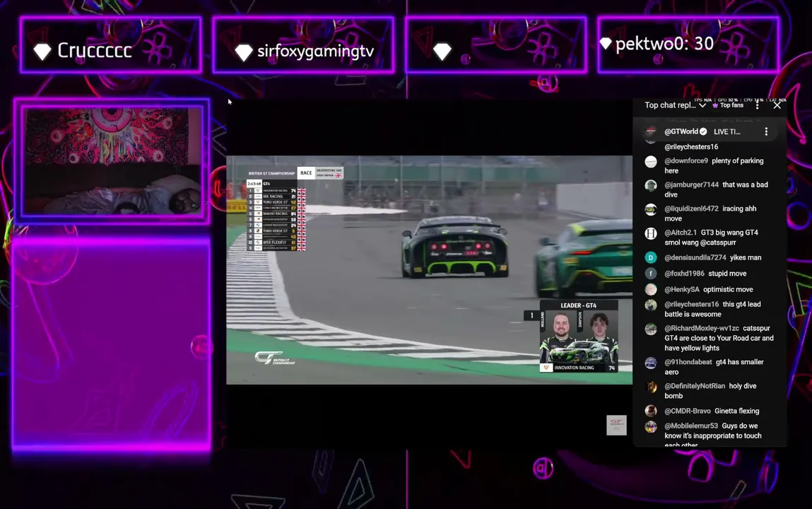
Task: Select the message "that was a bad dive"
Action: pyautogui.click(x=716, y=189)
